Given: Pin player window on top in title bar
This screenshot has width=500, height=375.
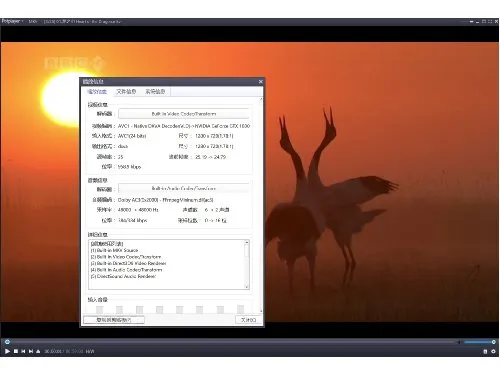Looking at the screenshot, I should (x=471, y=21).
